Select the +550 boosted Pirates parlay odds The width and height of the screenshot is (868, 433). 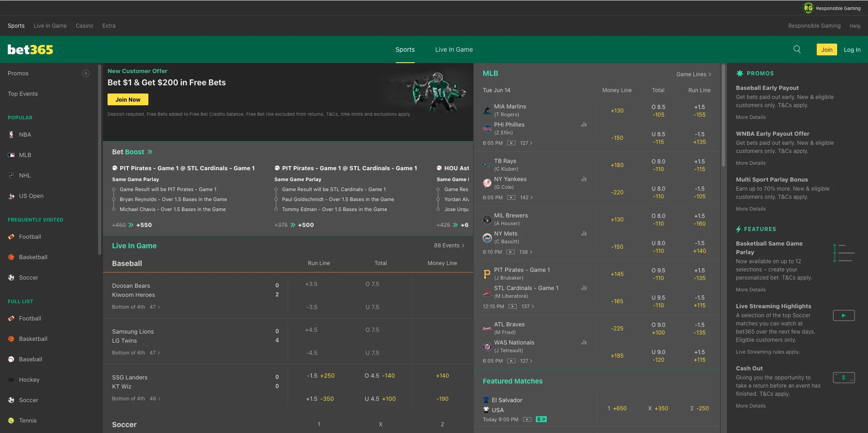click(x=144, y=225)
